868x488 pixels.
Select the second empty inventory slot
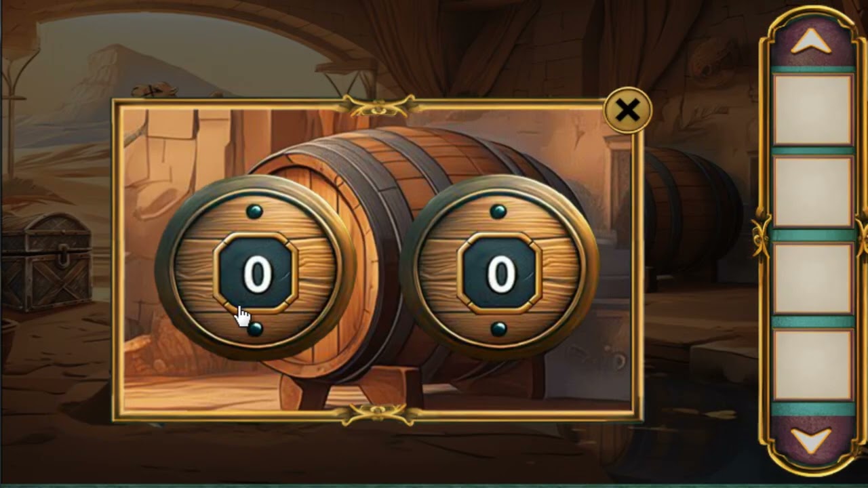812,192
